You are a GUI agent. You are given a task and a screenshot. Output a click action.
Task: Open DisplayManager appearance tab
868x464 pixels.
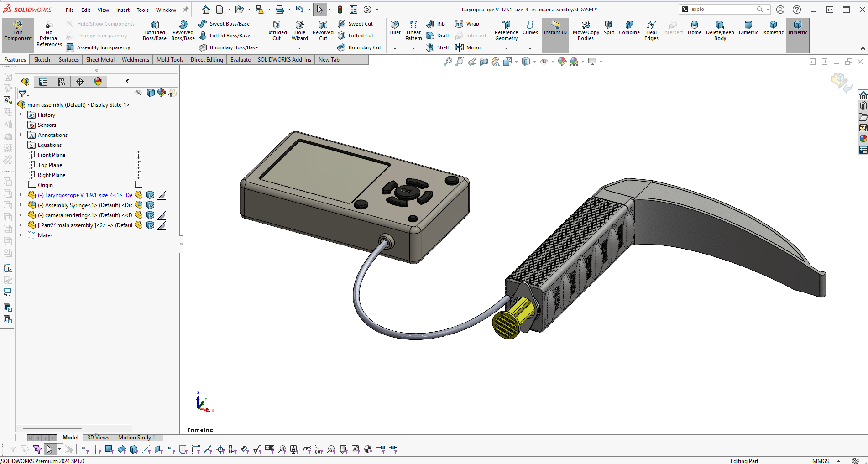coord(98,82)
